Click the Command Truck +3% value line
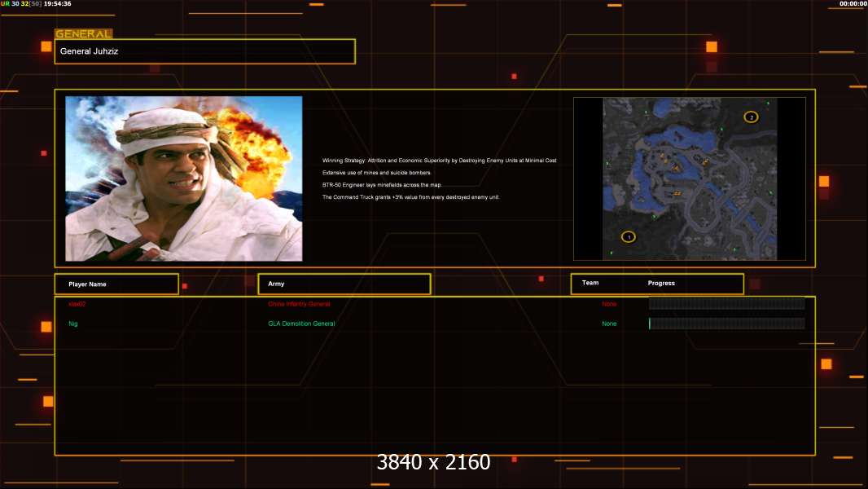The width and height of the screenshot is (868, 489). (x=410, y=197)
